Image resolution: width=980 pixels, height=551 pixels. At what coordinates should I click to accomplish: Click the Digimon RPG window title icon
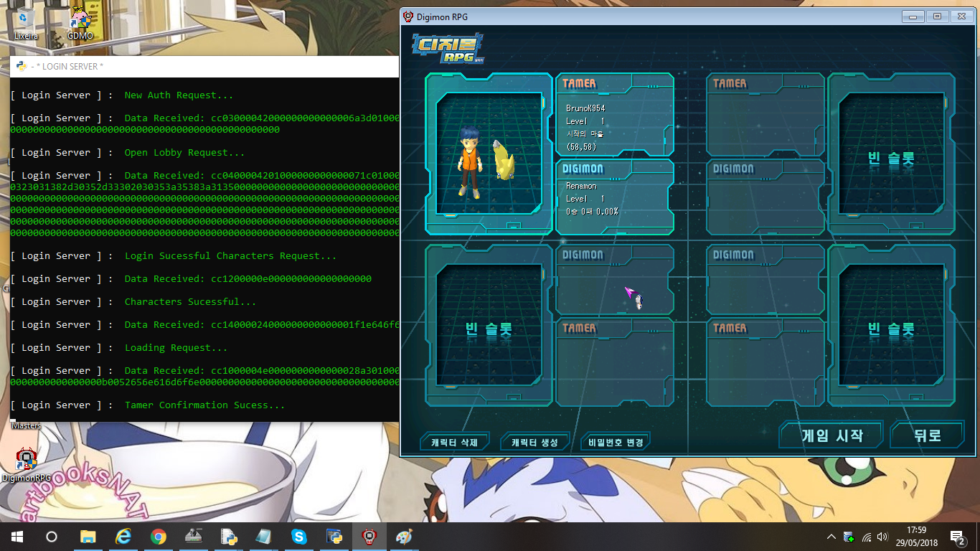(408, 17)
